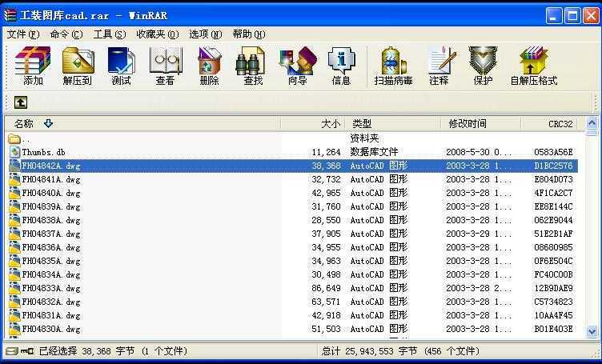Click the FH04836A.dwg file icon

coord(15,247)
